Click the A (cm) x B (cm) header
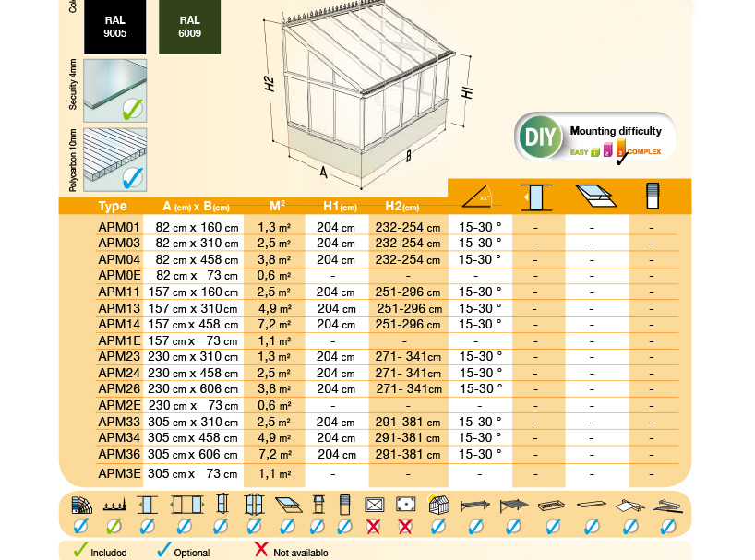 coord(196,207)
